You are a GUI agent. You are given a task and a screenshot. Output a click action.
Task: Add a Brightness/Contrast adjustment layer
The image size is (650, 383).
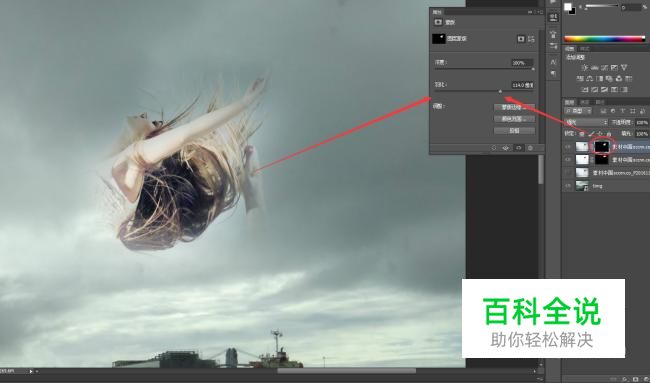click(585, 68)
